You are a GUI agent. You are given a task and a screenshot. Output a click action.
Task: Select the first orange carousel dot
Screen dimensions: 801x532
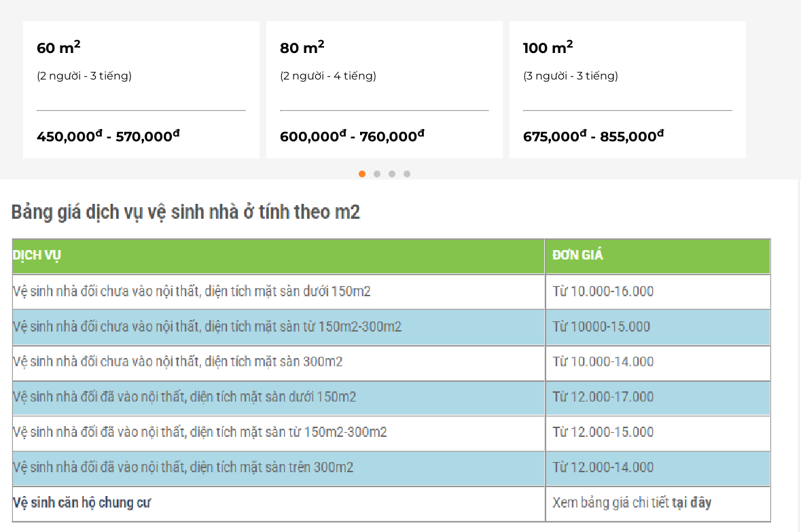(362, 174)
